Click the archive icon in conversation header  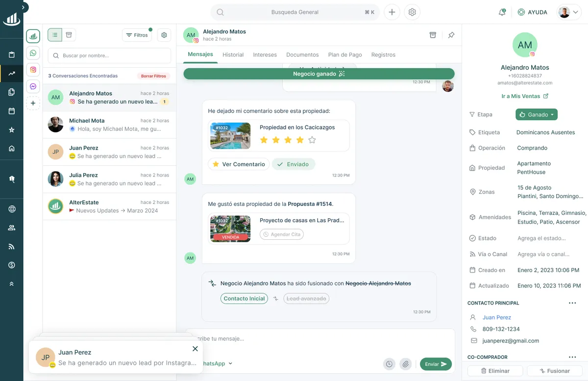(433, 35)
